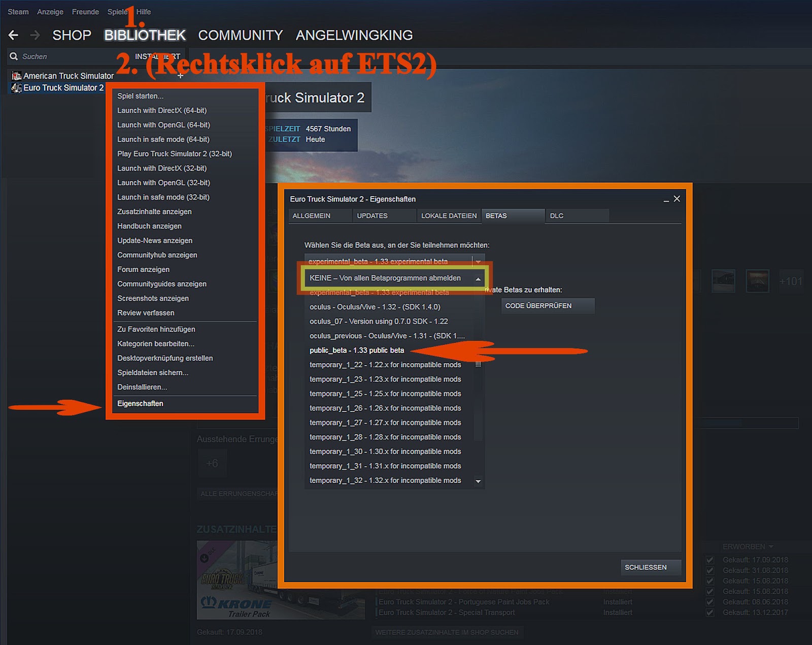Open the Steam menu
This screenshot has width=812, height=645.
[x=18, y=12]
